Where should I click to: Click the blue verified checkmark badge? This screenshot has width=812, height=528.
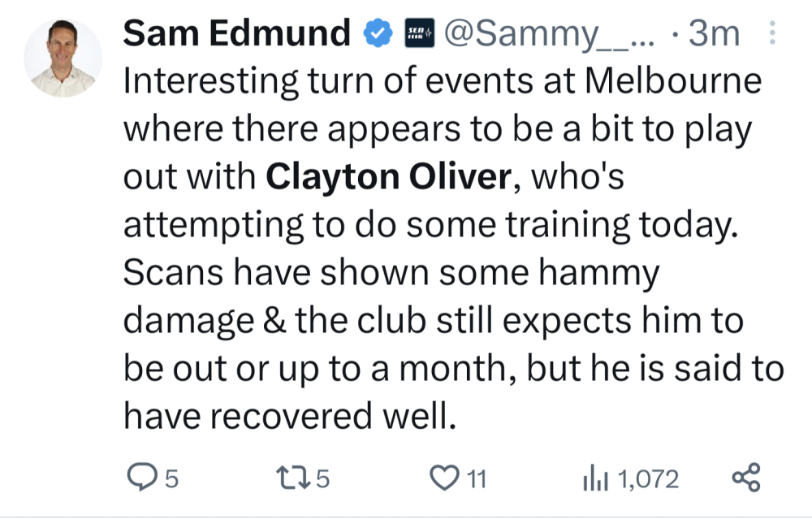(378, 33)
